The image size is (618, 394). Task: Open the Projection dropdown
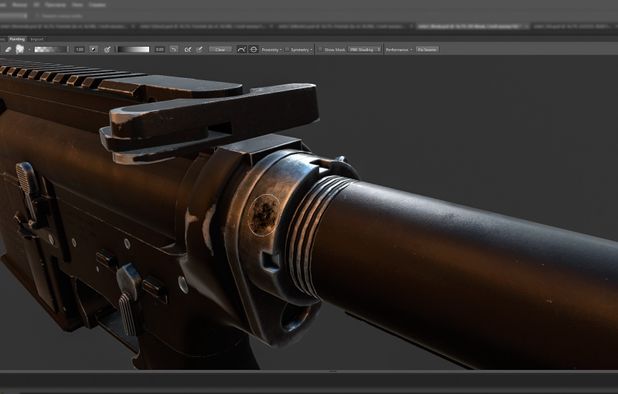click(x=272, y=50)
